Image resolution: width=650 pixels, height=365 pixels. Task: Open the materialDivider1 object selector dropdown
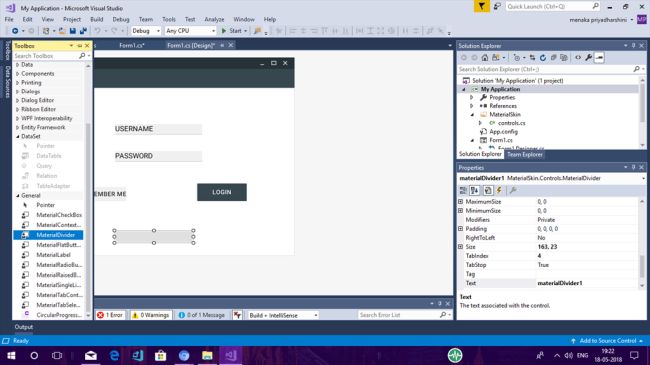coord(643,178)
